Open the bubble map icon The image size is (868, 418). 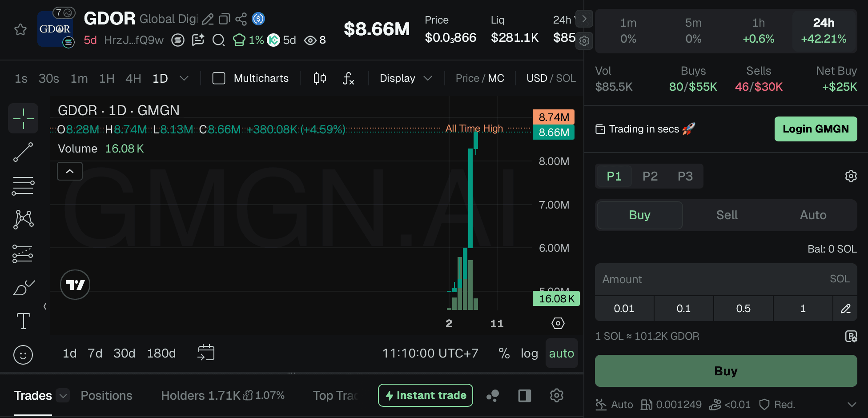click(x=493, y=395)
